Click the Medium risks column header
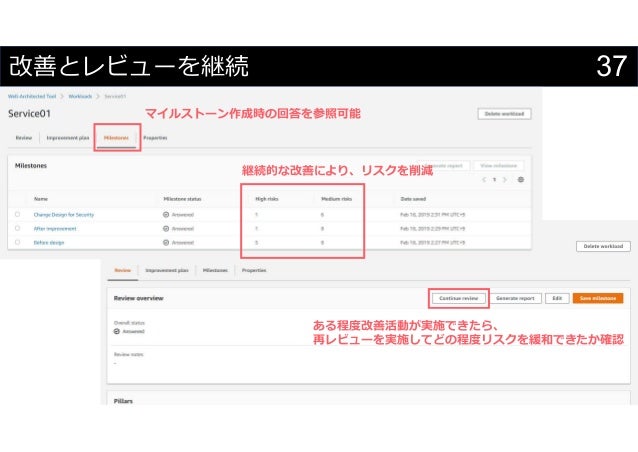 (336, 199)
